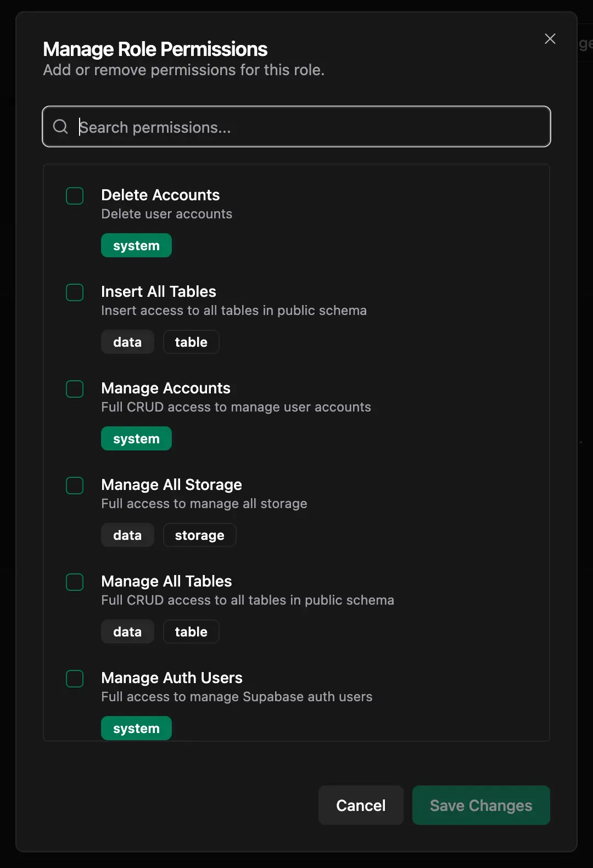Image resolution: width=593 pixels, height=868 pixels.
Task: Enable the Insert All Tables permission
Action: click(x=75, y=292)
